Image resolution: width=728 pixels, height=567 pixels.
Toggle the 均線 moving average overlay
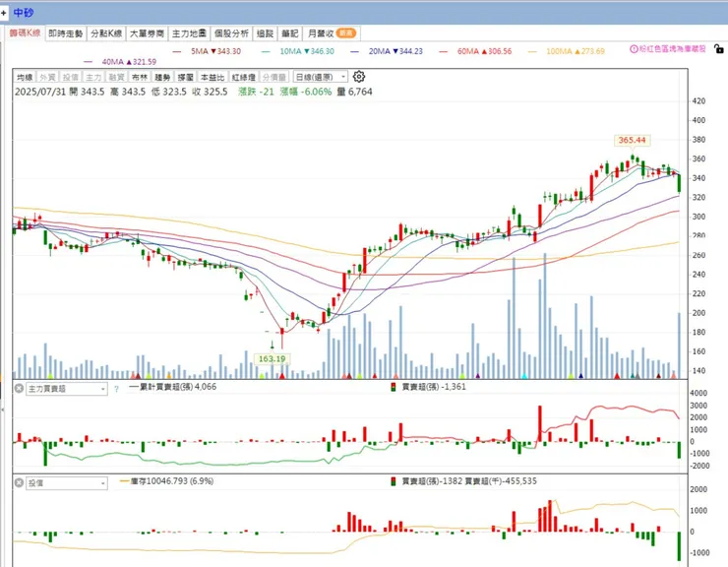(x=25, y=77)
